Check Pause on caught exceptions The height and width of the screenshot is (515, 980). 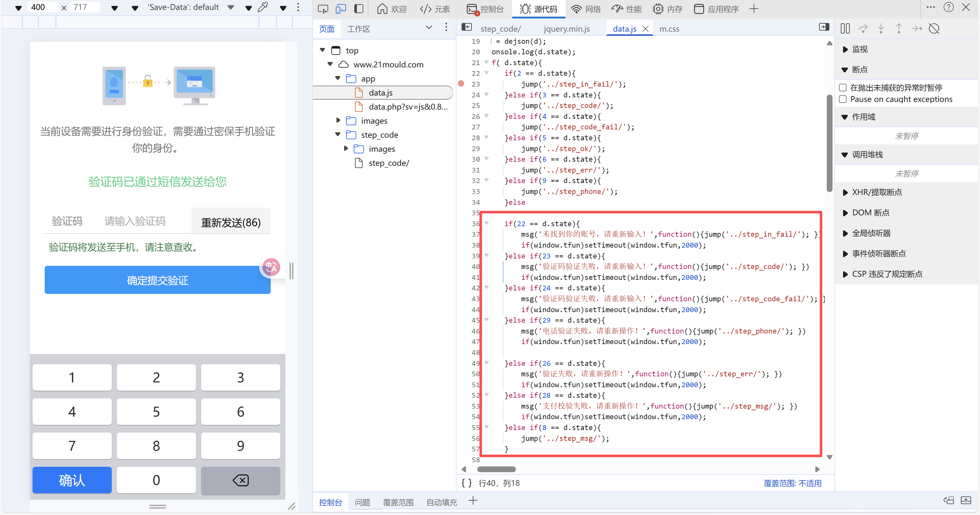(843, 99)
